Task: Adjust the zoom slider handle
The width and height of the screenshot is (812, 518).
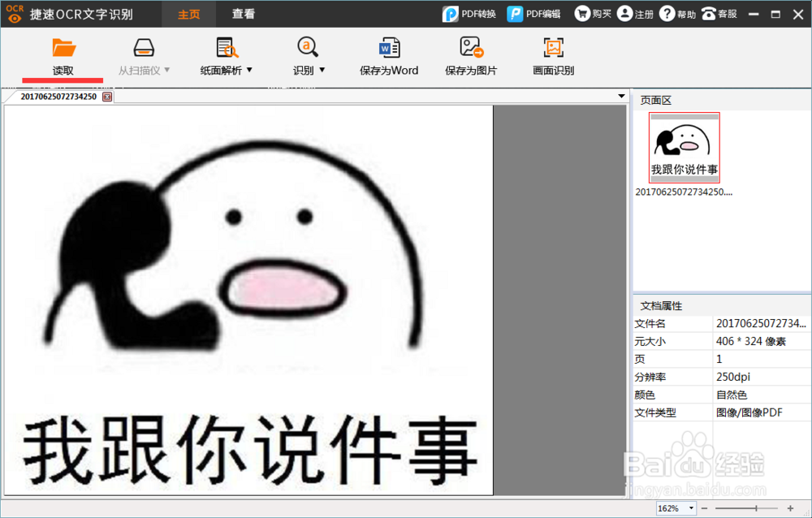Action: pos(756,508)
